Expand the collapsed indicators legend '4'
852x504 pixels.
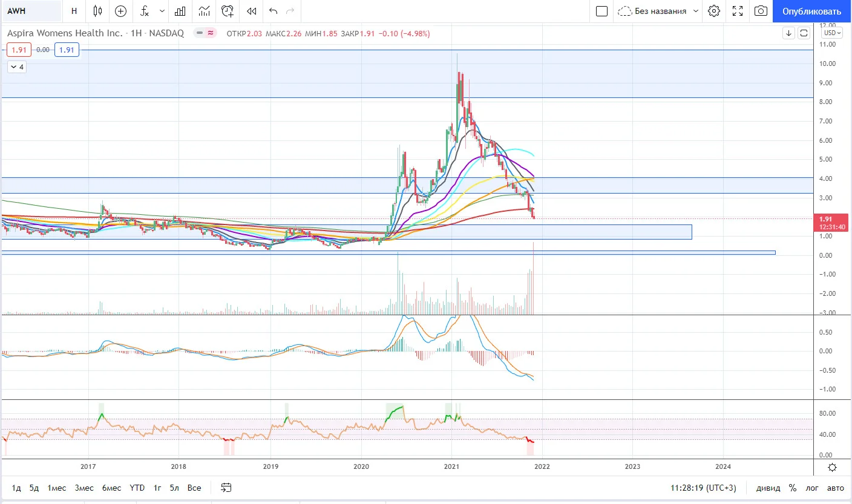(x=17, y=67)
